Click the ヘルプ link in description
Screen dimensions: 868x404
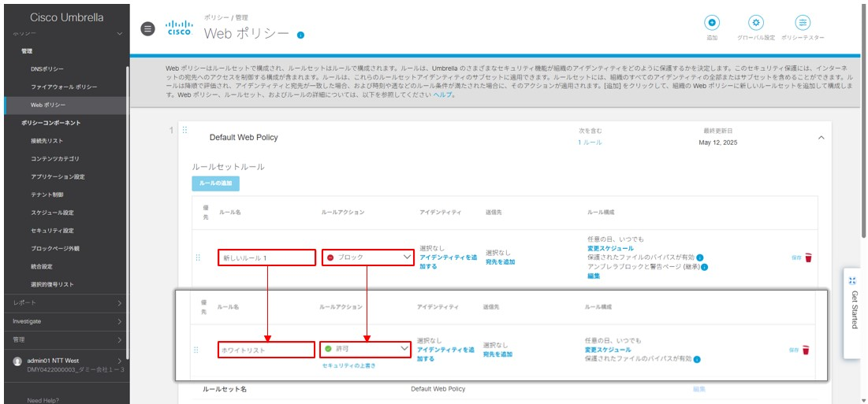coord(443,95)
